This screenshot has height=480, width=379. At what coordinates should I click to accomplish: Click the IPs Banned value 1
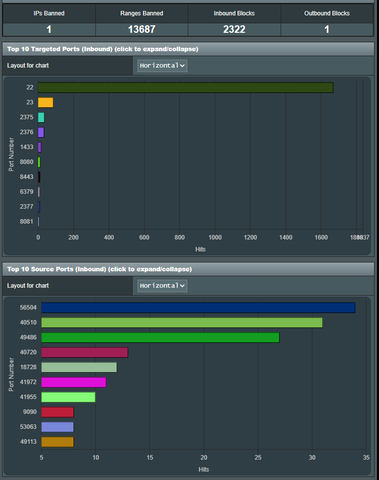click(x=49, y=29)
